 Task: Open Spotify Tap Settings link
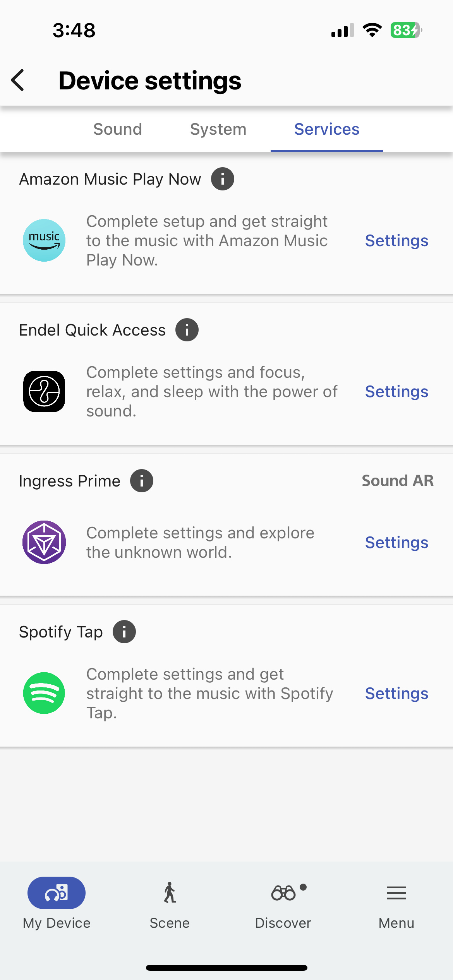[396, 694]
